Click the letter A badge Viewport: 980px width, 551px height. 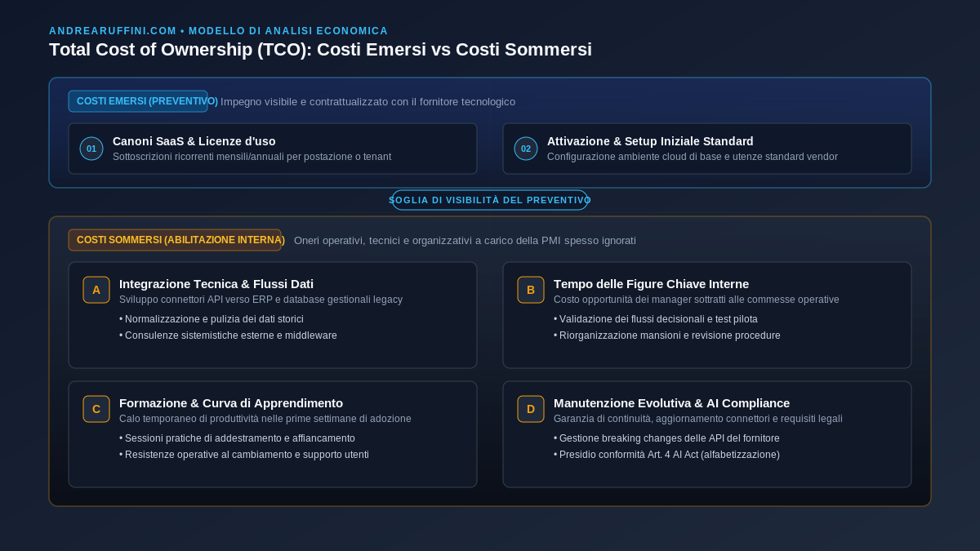(x=96, y=290)
